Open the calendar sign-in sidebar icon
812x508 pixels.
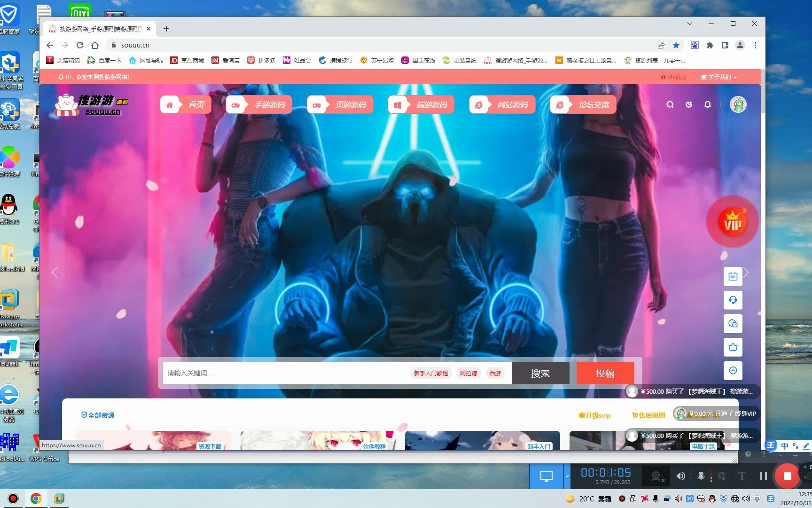coord(733,277)
